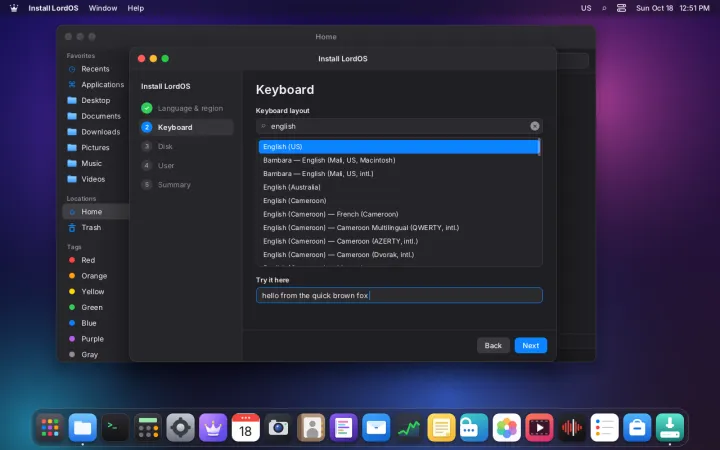Select the Purple tag in Home window
The width and height of the screenshot is (720, 450).
(95, 339)
